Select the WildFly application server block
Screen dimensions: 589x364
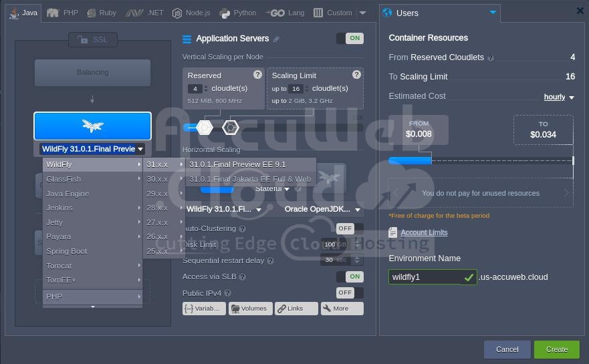click(92, 126)
